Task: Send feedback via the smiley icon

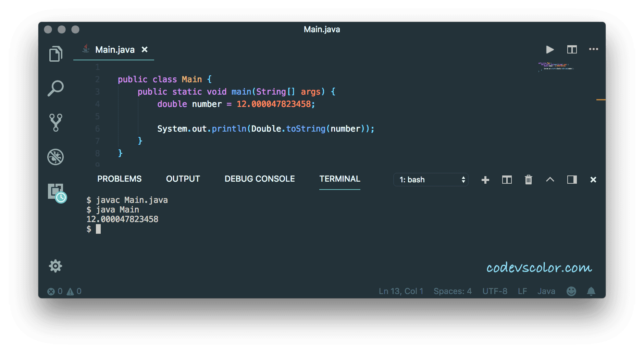Action: coord(571,291)
